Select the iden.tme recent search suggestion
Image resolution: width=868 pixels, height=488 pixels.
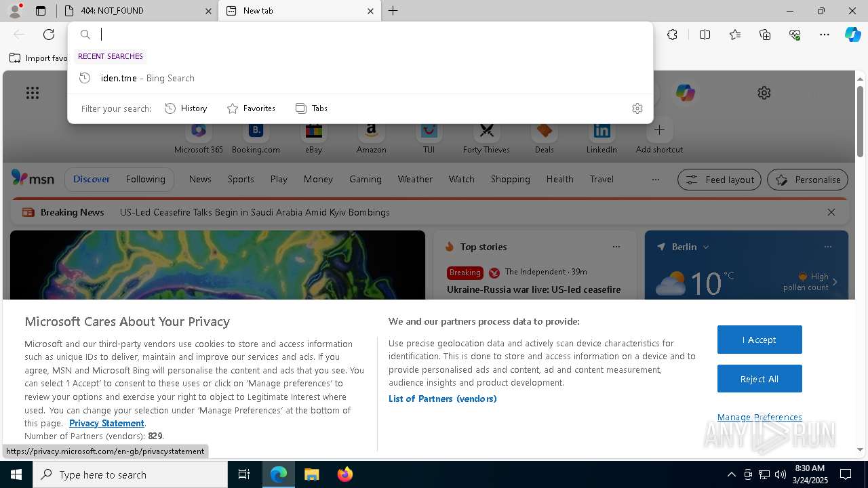click(360, 78)
